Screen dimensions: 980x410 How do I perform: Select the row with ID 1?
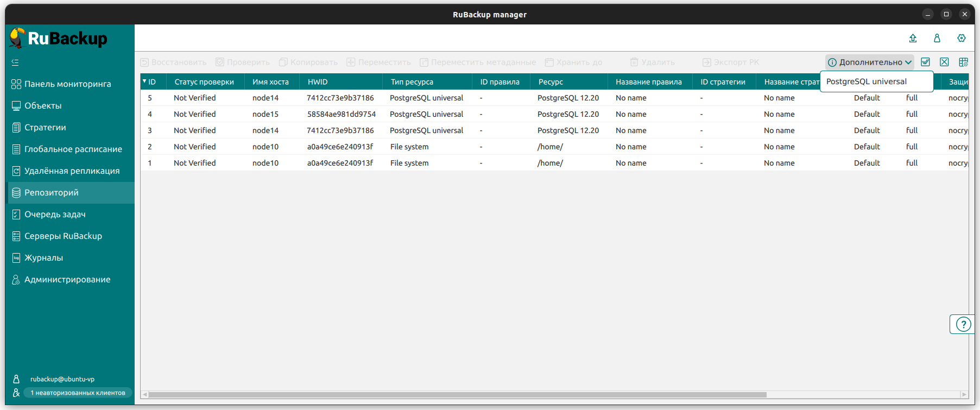(554, 163)
